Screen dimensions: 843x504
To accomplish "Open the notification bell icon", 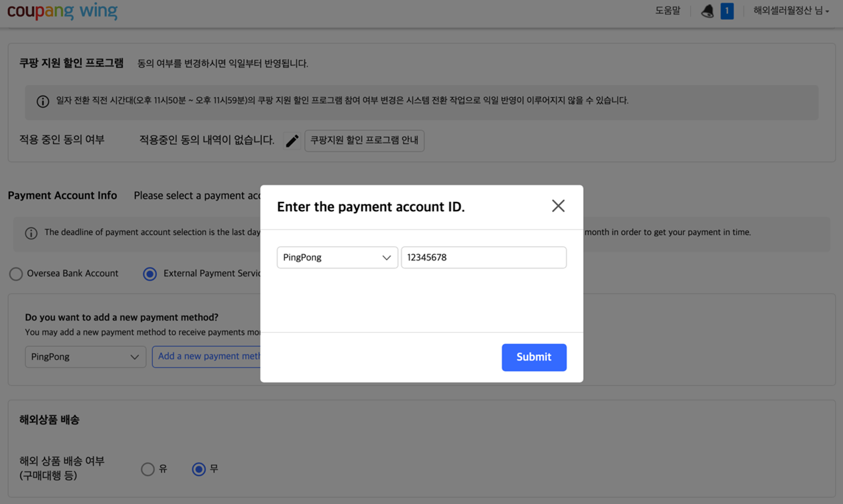I will coord(707,11).
